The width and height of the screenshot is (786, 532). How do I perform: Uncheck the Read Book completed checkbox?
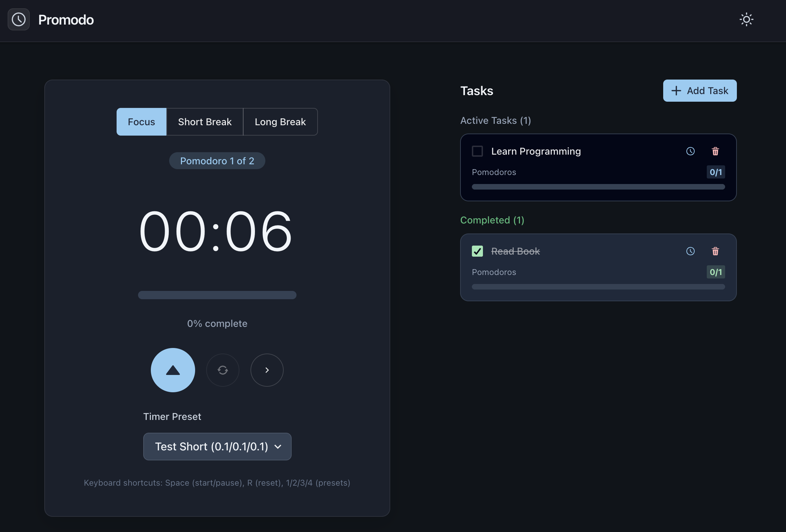[477, 251]
